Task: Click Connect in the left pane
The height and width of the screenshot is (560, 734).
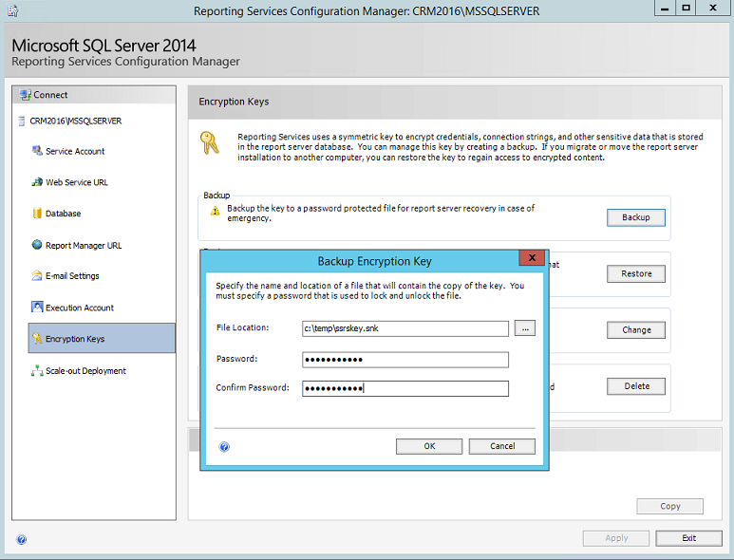Action: [x=50, y=95]
